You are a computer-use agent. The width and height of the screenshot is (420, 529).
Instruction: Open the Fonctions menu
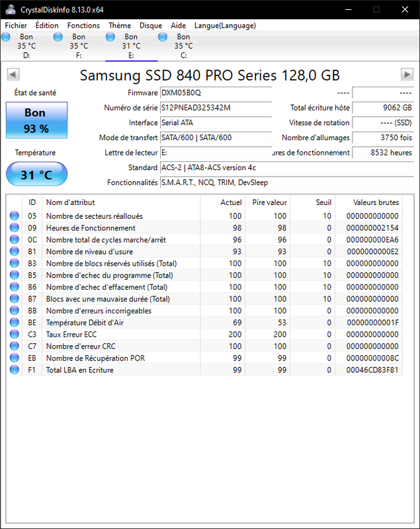tap(83, 25)
